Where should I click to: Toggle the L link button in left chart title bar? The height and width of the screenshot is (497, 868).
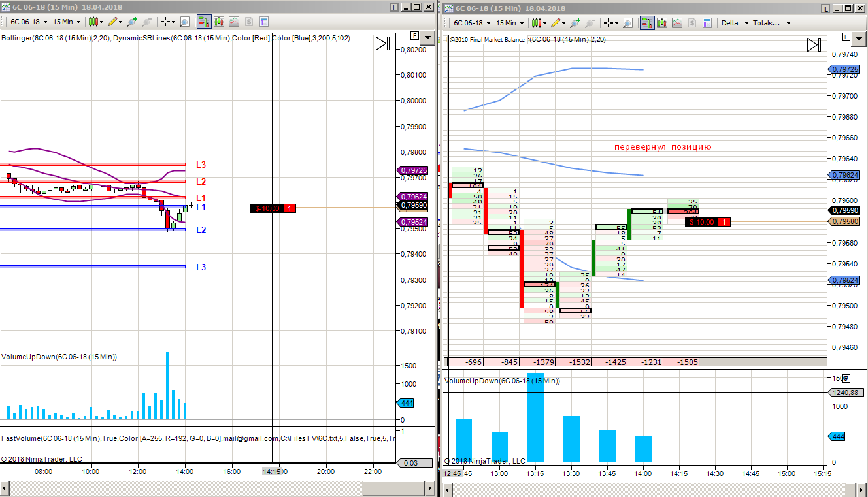[x=393, y=7]
